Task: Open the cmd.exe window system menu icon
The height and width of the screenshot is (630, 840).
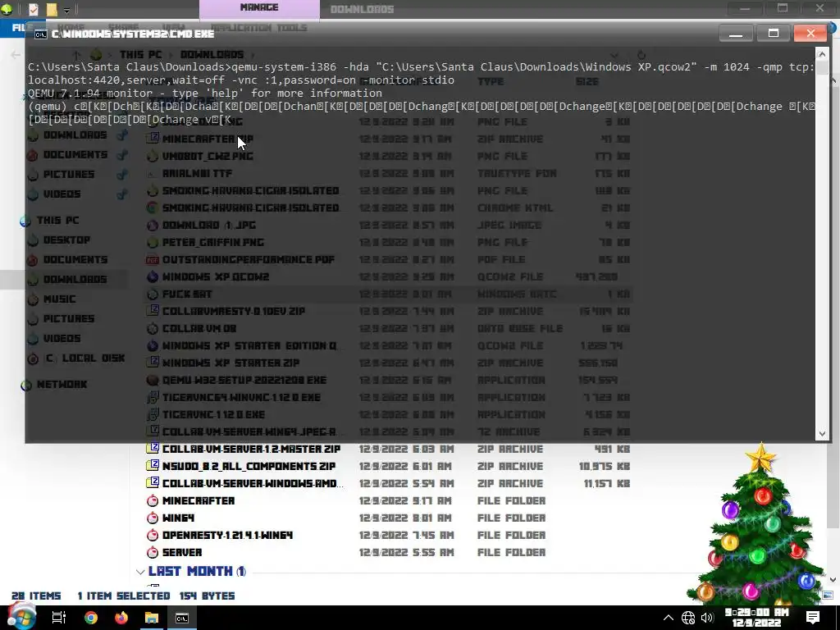Action: click(41, 34)
